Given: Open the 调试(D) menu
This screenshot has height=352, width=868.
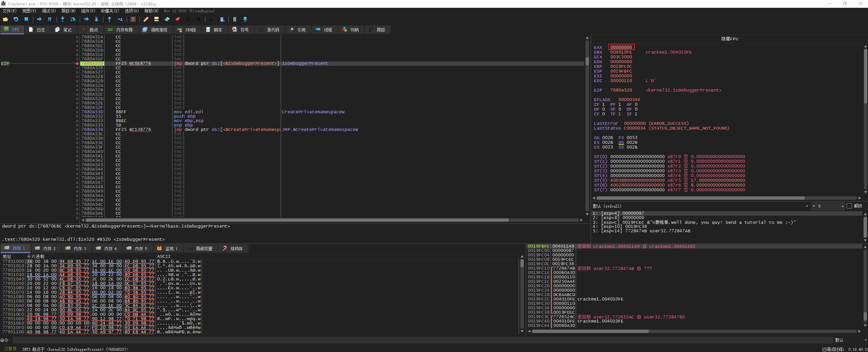Looking at the screenshot, I should [x=49, y=11].
